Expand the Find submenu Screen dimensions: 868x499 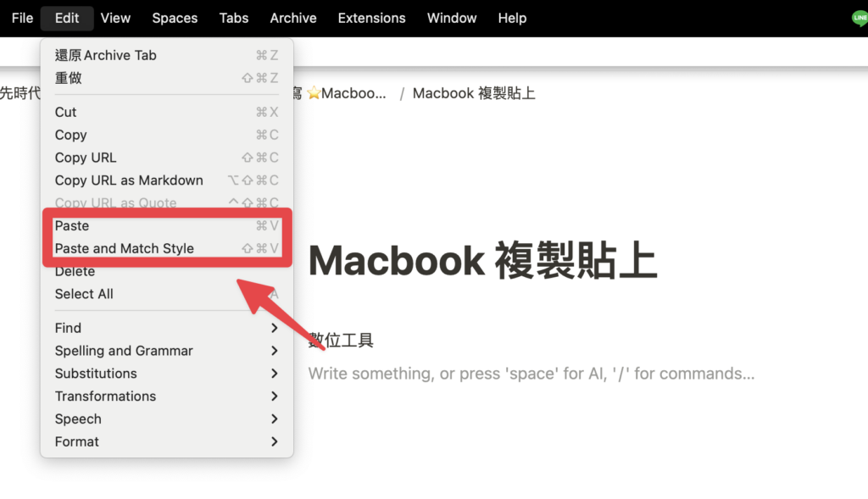(x=167, y=328)
